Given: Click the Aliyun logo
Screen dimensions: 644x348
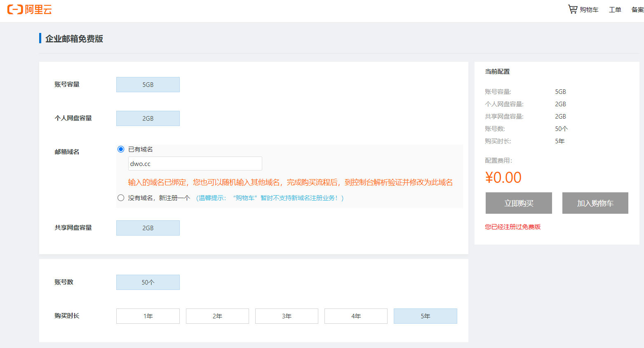Looking at the screenshot, I should pos(30,9).
